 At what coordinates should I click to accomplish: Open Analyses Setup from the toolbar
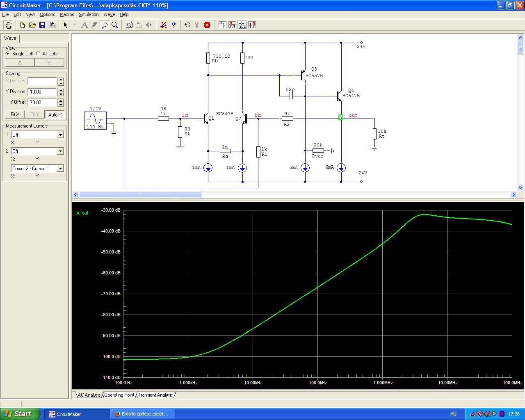[x=164, y=25]
